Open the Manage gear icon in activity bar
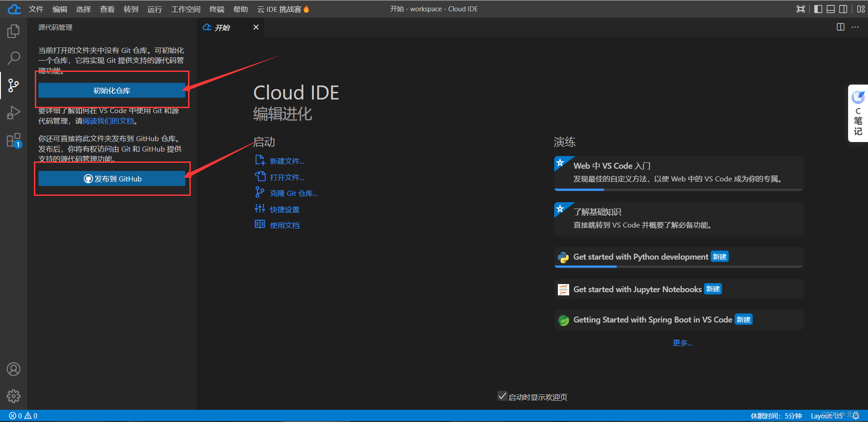This screenshot has width=868, height=422. [14, 396]
